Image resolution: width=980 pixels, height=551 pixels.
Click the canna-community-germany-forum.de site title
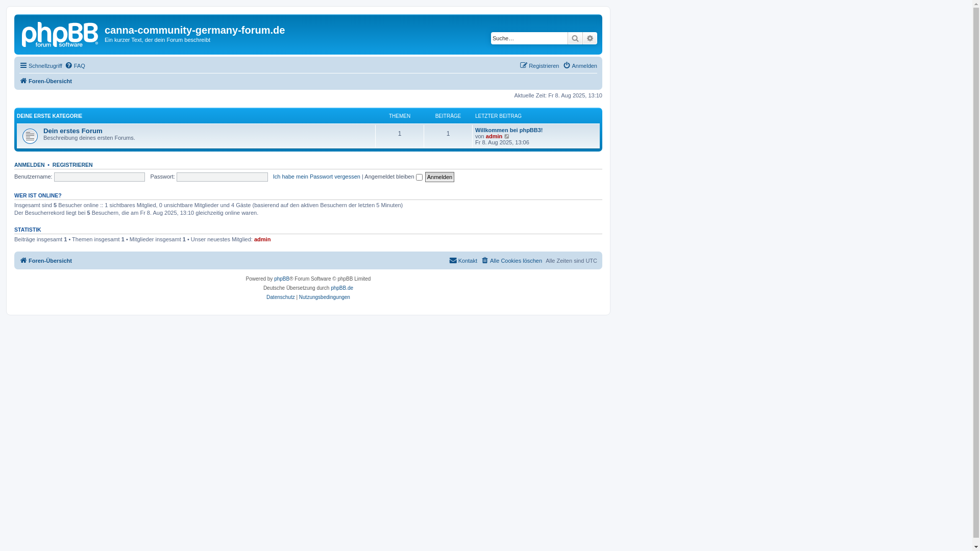pyautogui.click(x=194, y=30)
